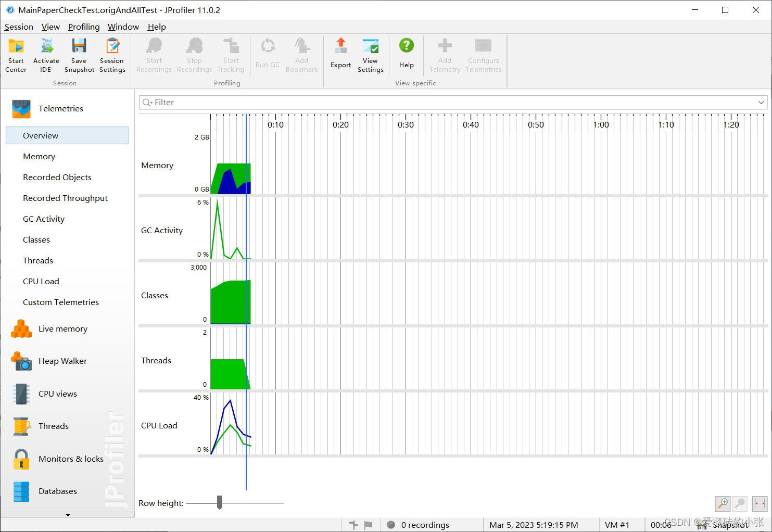Click the Threads graph row
This screenshot has width=772, height=532.
453,358
